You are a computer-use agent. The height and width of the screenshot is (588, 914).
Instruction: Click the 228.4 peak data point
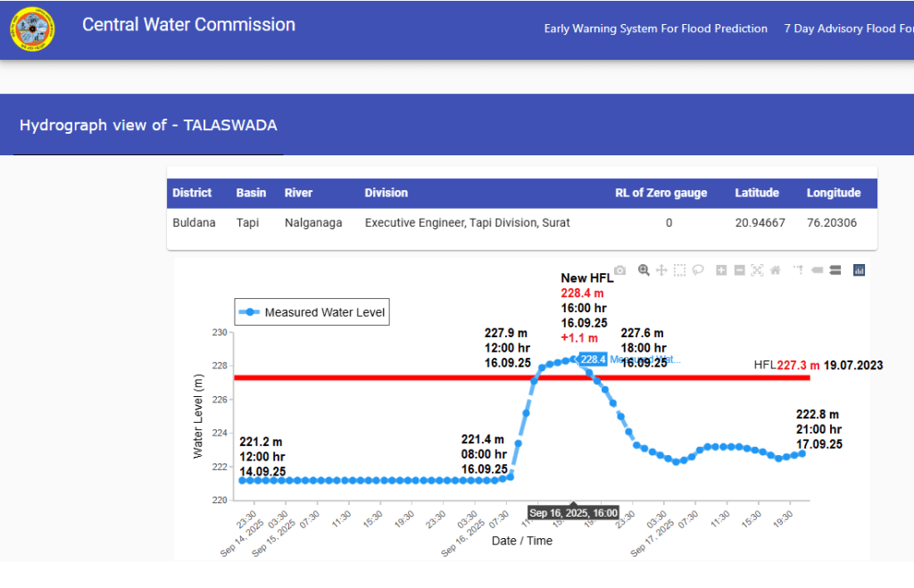(x=573, y=360)
